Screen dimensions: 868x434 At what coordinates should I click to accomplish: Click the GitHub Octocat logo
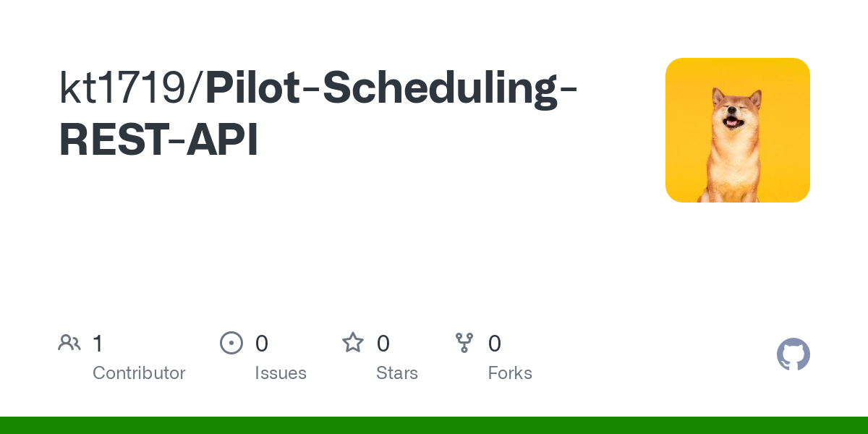pyautogui.click(x=793, y=354)
